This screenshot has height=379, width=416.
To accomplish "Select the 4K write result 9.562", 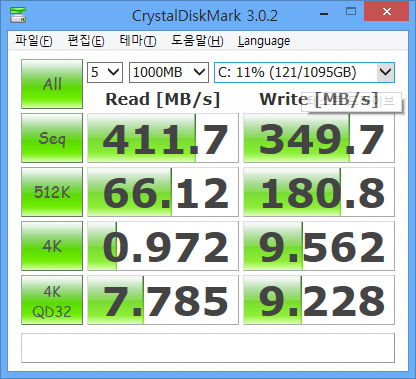I will click(x=319, y=246).
